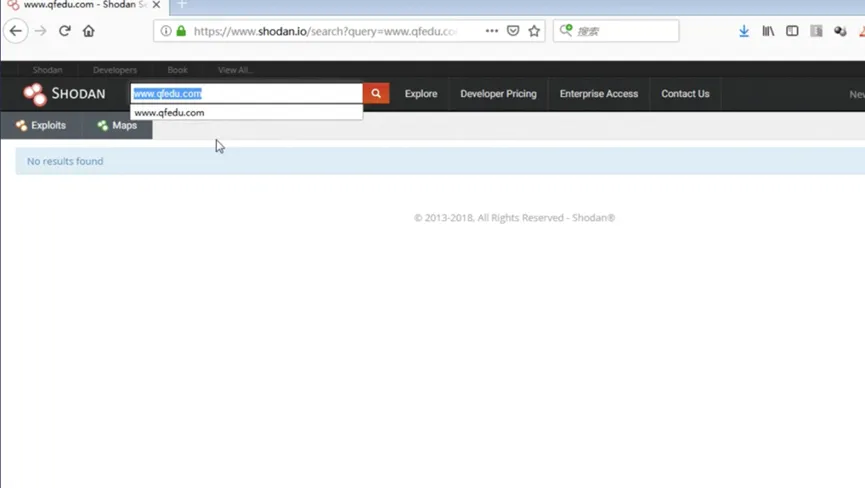This screenshot has height=488, width=865.
Task: Open the library bookshelf icon
Action: click(x=768, y=31)
